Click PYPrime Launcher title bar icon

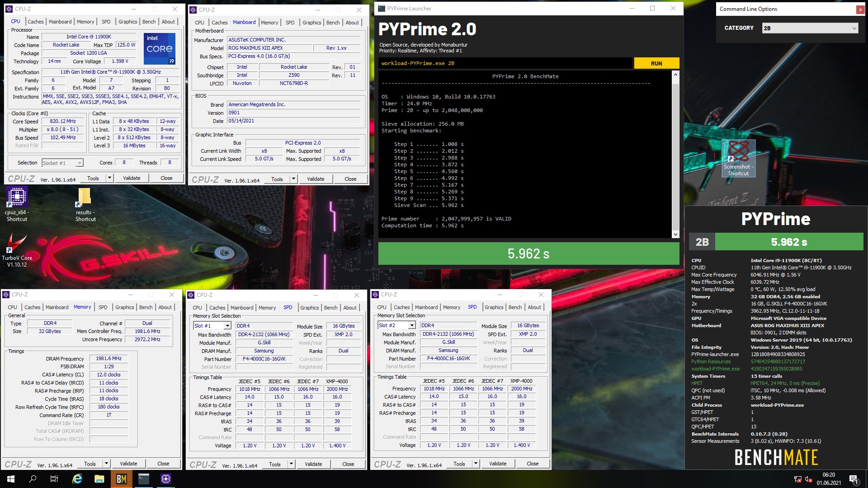(x=382, y=8)
